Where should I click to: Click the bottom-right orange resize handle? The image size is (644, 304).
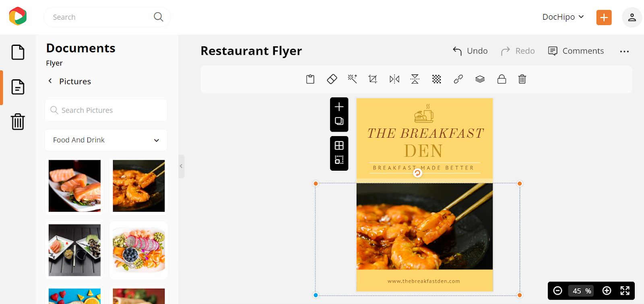click(x=520, y=295)
